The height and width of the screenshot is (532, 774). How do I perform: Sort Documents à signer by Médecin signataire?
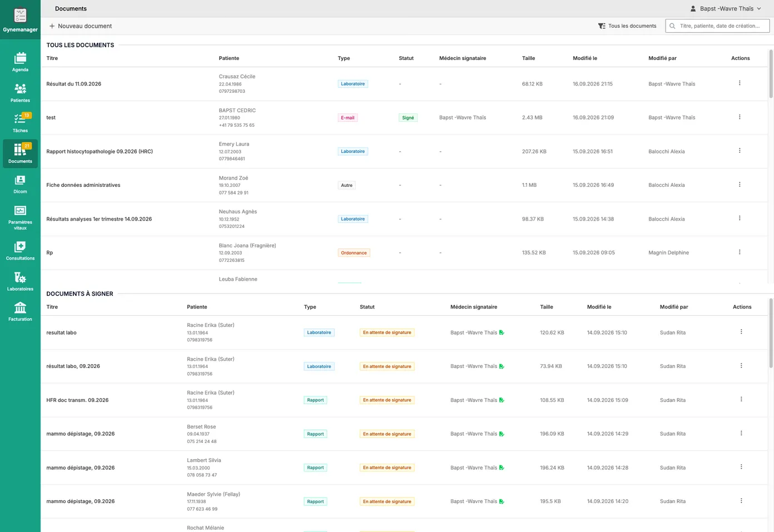pos(474,307)
